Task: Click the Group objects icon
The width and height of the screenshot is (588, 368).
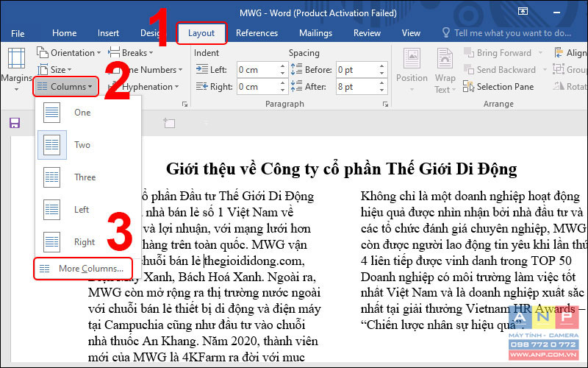Action: tap(559, 69)
